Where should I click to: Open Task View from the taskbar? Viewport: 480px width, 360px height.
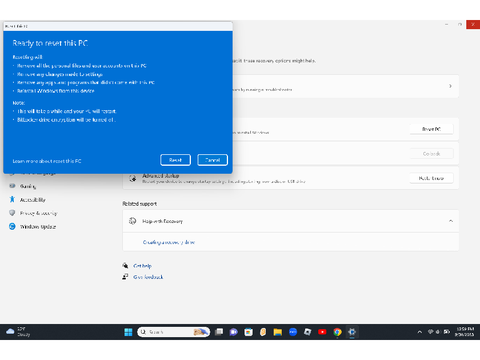tap(219, 332)
